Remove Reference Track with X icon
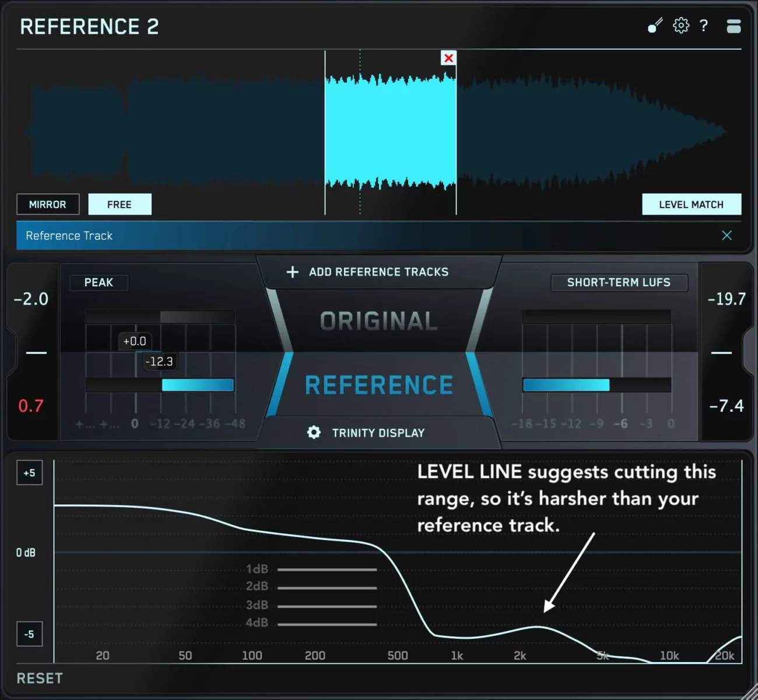Image resolution: width=758 pixels, height=700 pixels. [727, 235]
